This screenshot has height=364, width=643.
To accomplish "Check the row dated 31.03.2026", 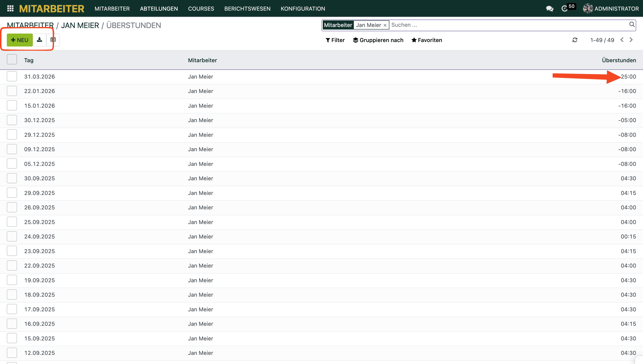I will point(12,76).
